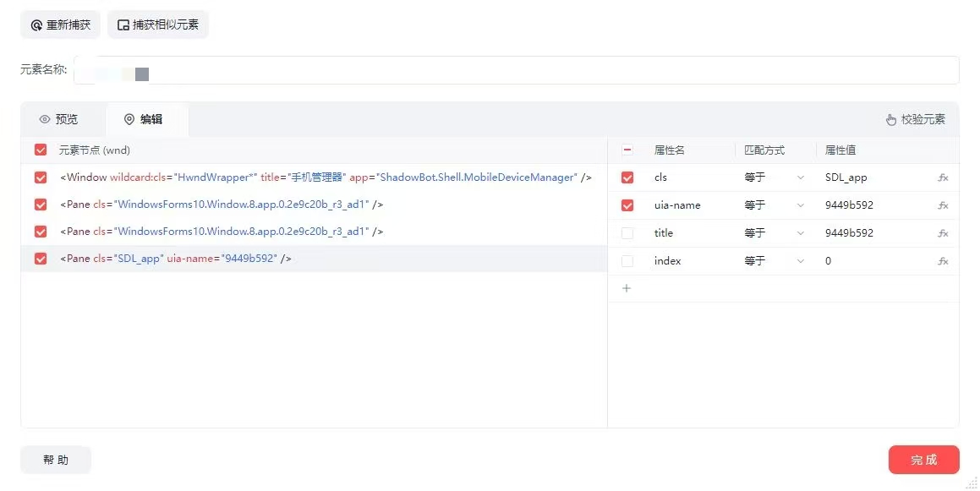The width and height of the screenshot is (980, 491).
Task: Uncheck the cls attribute checkbox
Action: pos(627,177)
